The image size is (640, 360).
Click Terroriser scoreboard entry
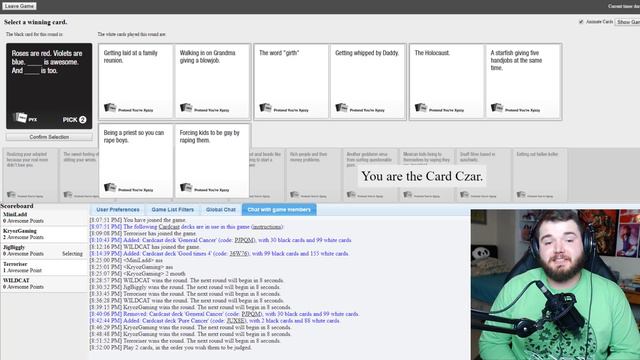click(44, 267)
